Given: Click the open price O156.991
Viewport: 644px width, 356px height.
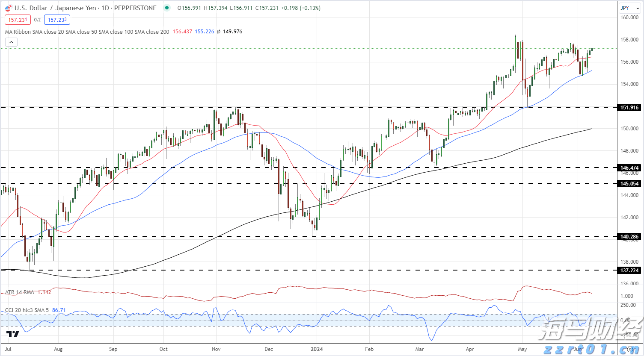Looking at the screenshot, I should 189,8.
